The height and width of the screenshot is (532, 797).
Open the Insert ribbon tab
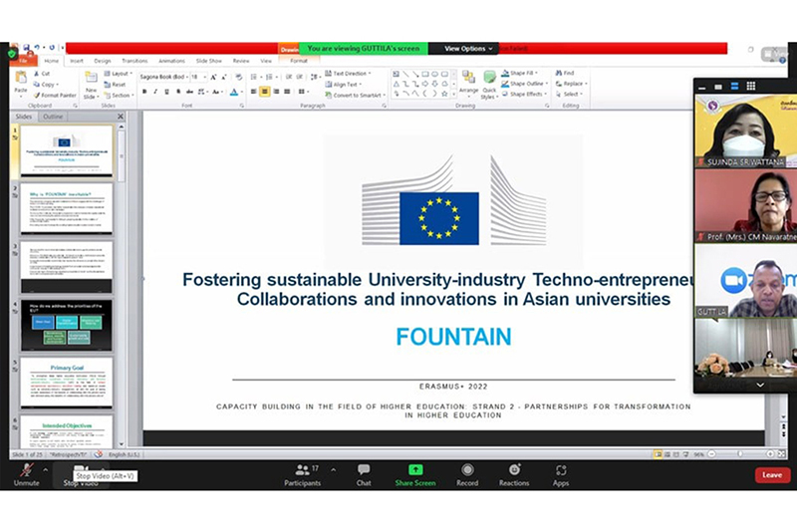[77, 61]
